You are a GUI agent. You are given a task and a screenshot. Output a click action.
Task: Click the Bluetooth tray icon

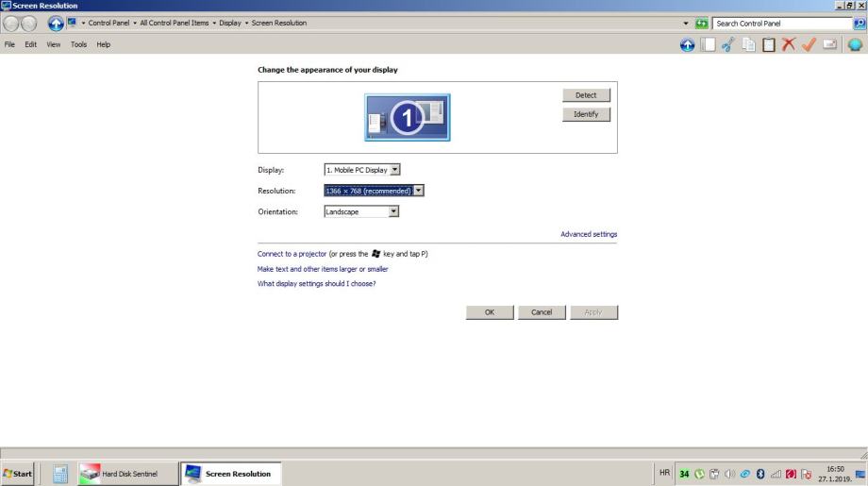click(760, 474)
